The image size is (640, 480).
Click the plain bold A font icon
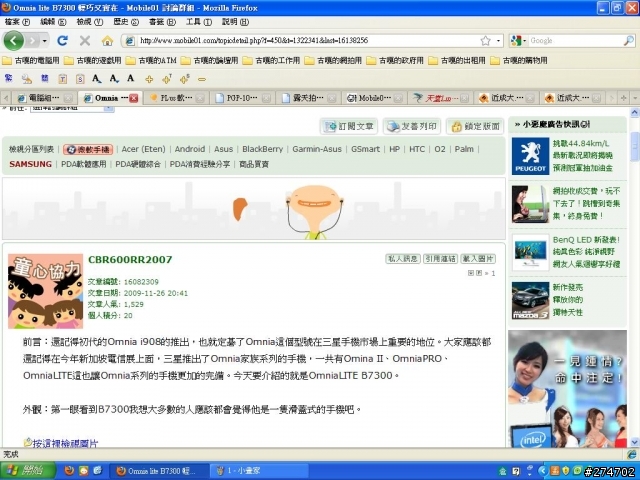[x=131, y=78]
